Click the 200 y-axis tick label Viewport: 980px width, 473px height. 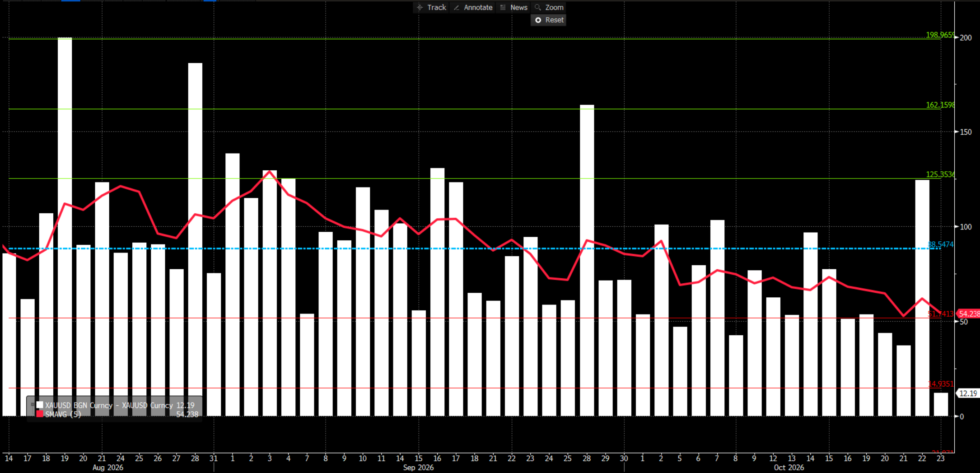[966, 37]
